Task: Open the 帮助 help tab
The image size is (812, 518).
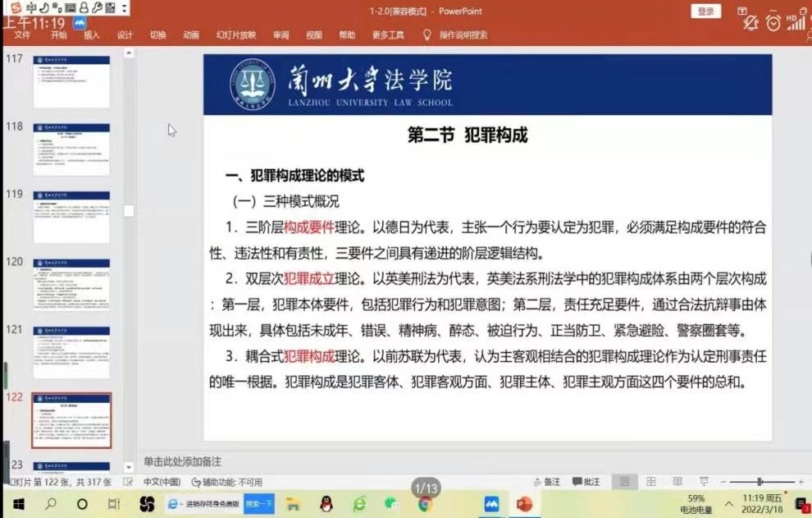Action: (347, 34)
